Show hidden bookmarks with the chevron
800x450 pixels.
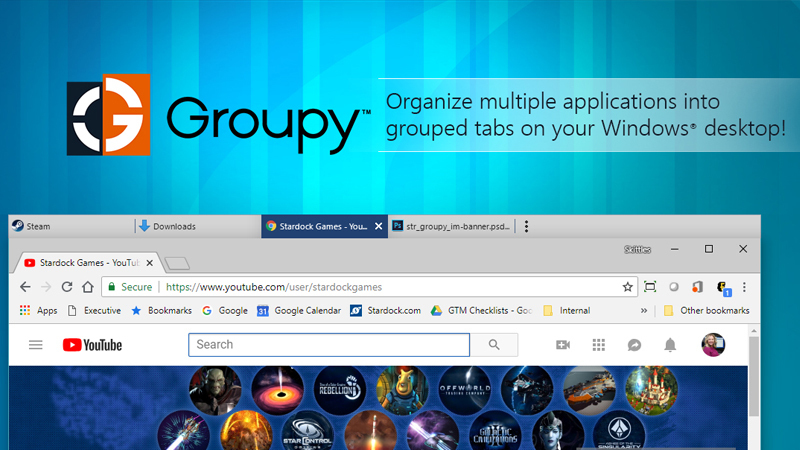coord(644,310)
